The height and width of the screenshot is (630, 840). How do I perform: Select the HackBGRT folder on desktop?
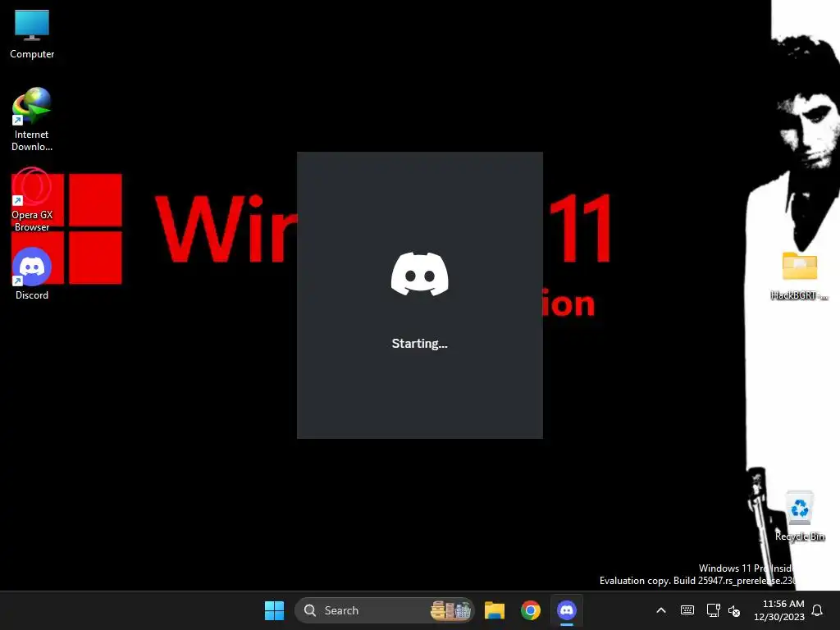[x=799, y=276]
